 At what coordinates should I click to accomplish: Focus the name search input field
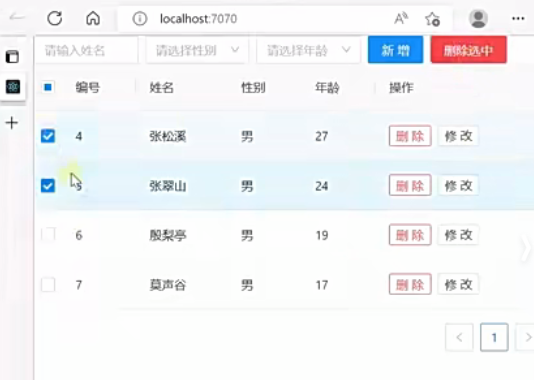point(87,51)
